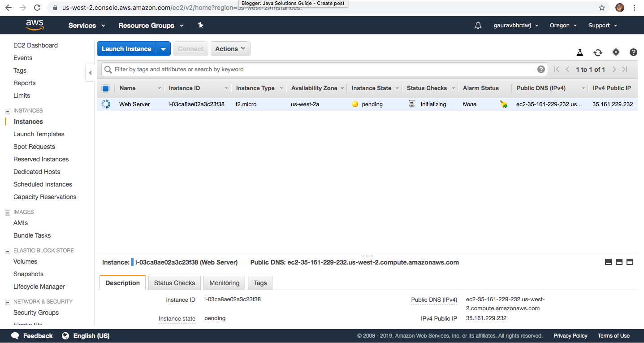Screen dimensions: 644x343
Task: Open the Actions dropdown
Action: tap(230, 48)
